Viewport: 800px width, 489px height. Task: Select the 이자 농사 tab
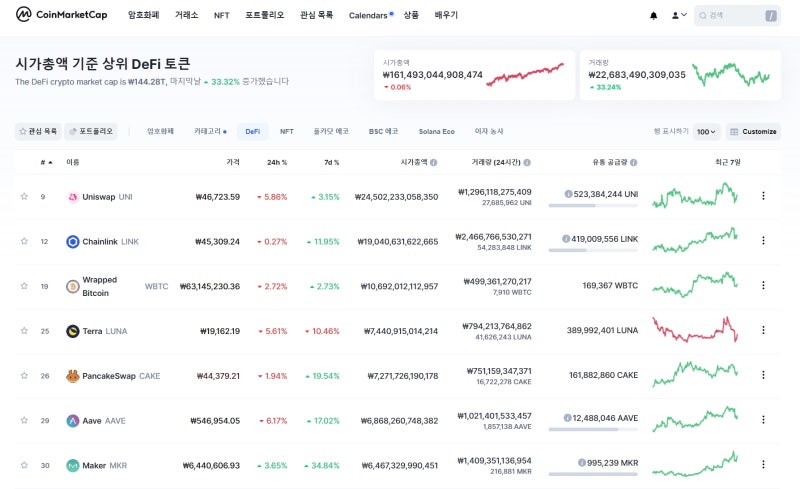[x=489, y=131]
